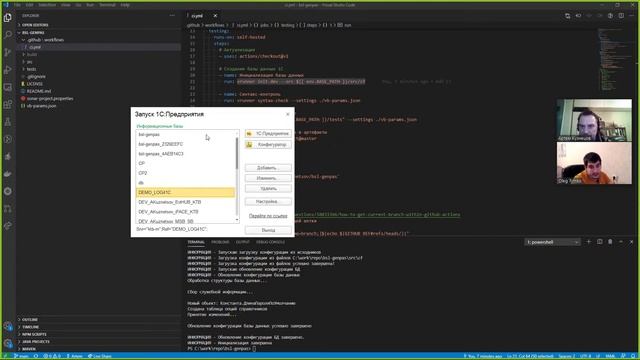Open the editor More Actions ellipsis

click(x=631, y=16)
